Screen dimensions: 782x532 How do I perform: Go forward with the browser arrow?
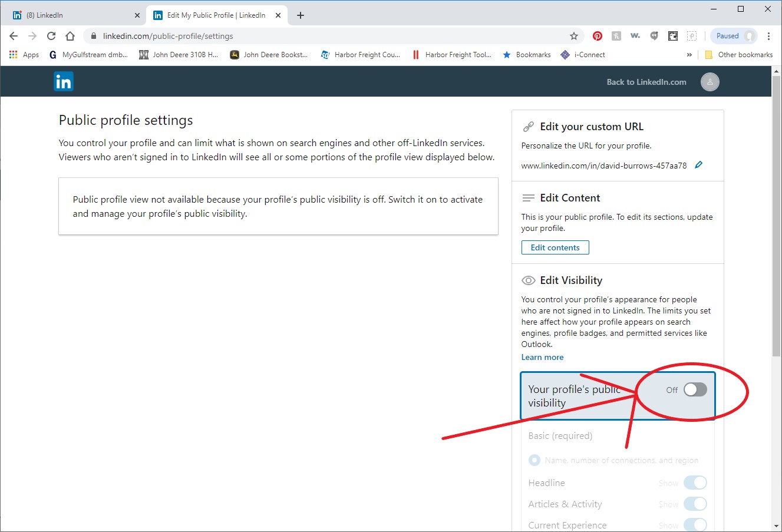tap(32, 36)
